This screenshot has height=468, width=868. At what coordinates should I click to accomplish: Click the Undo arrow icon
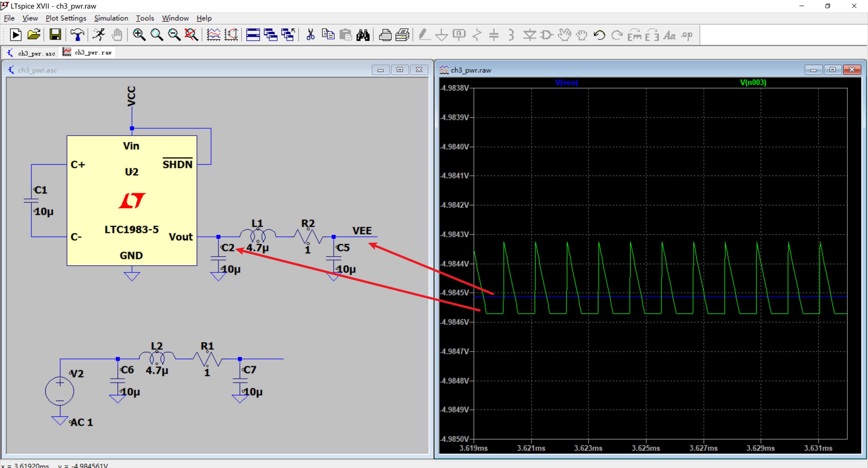[599, 35]
